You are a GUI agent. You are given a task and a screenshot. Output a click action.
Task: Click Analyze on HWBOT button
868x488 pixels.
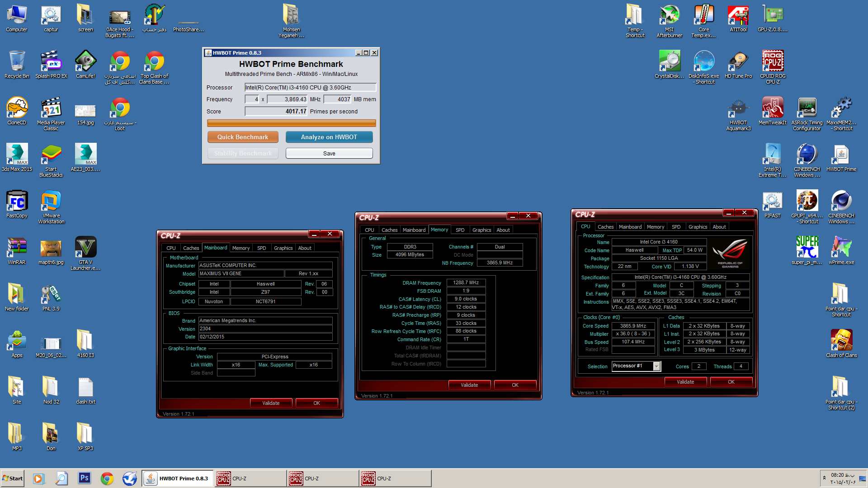tap(329, 137)
